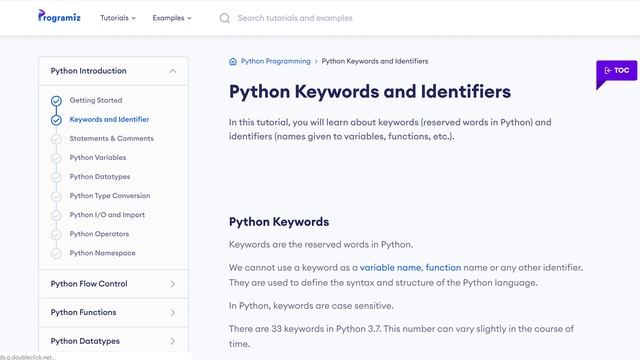640x360 pixels.
Task: Expand the Python Functions section
Action: [x=113, y=312]
